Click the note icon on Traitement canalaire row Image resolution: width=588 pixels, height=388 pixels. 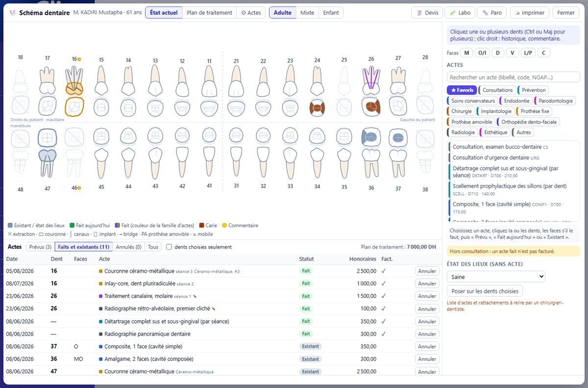(x=195, y=296)
